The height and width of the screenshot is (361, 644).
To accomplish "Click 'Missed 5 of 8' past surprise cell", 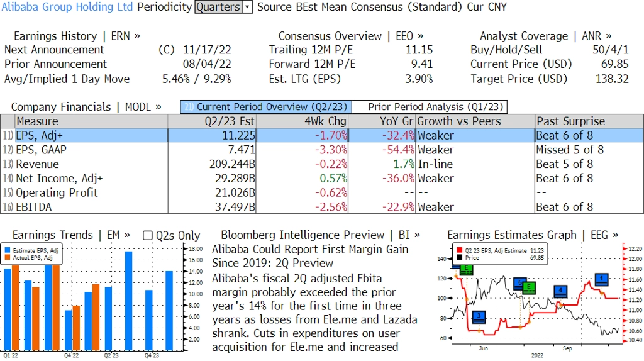I will point(570,150).
